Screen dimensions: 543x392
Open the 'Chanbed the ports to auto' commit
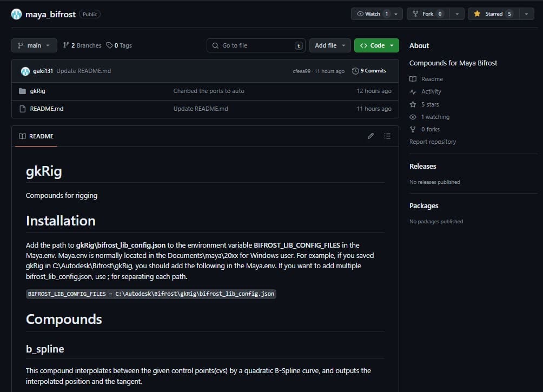click(x=209, y=91)
